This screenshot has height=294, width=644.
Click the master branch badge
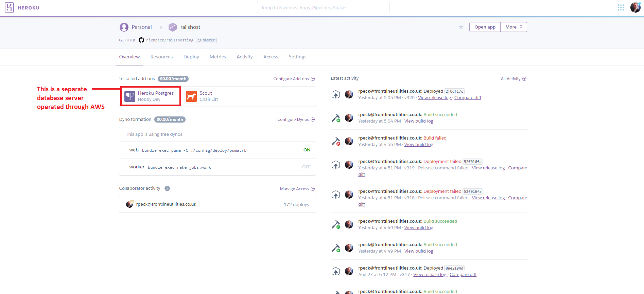[206, 40]
